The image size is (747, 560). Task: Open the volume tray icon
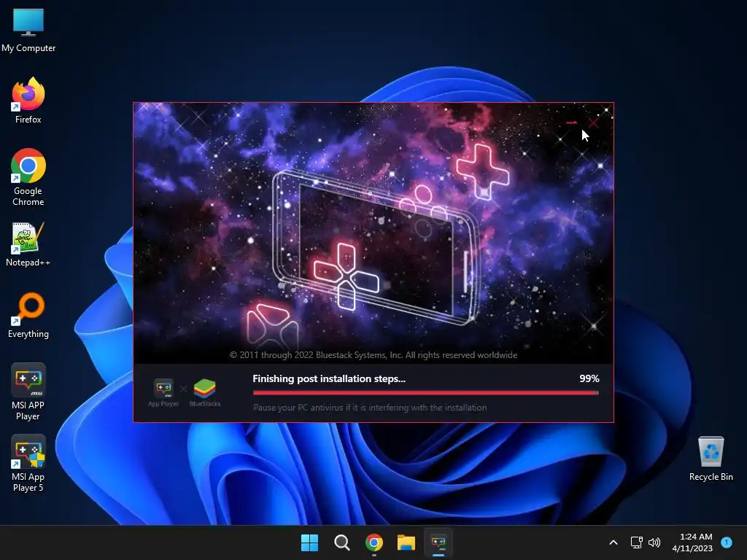[654, 542]
